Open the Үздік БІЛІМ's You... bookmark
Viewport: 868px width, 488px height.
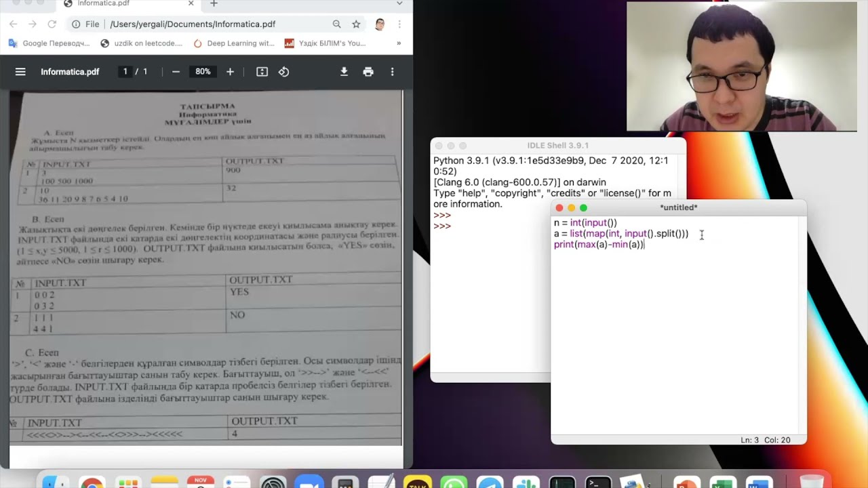coord(325,43)
